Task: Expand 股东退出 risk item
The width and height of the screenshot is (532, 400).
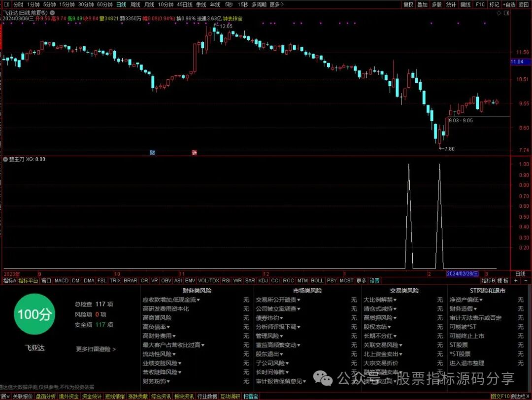Action: point(269,354)
